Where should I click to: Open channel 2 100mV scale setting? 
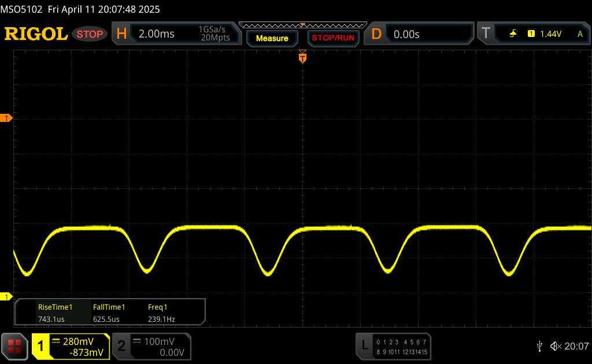coord(159,341)
